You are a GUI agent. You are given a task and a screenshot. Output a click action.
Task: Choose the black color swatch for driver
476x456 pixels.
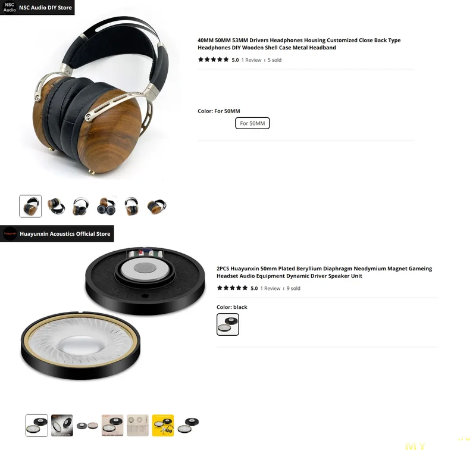228,324
